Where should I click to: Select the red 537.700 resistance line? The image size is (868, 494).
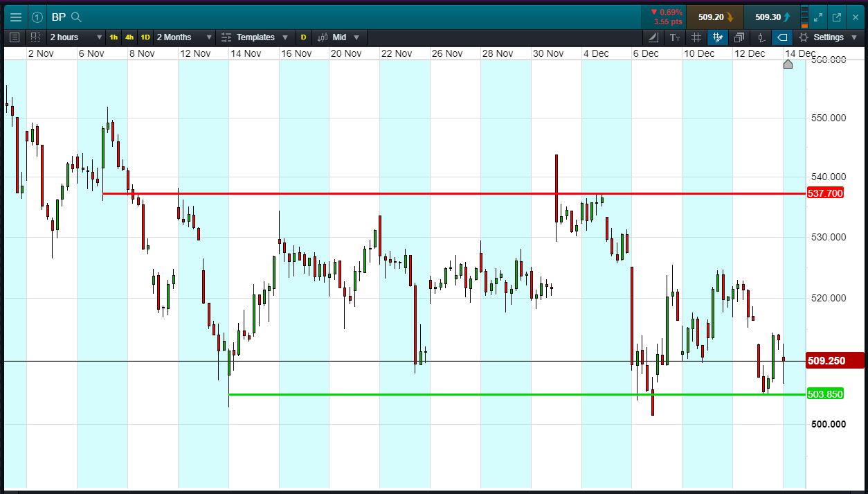click(454, 193)
